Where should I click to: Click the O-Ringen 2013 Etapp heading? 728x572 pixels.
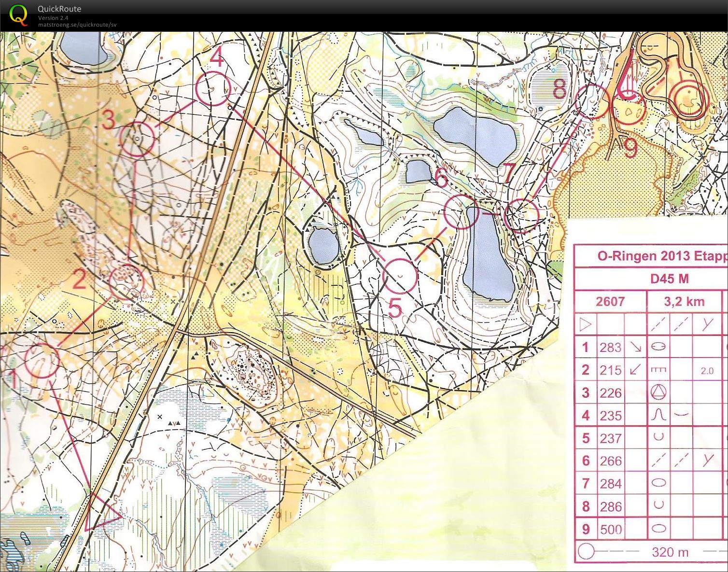pos(662,256)
